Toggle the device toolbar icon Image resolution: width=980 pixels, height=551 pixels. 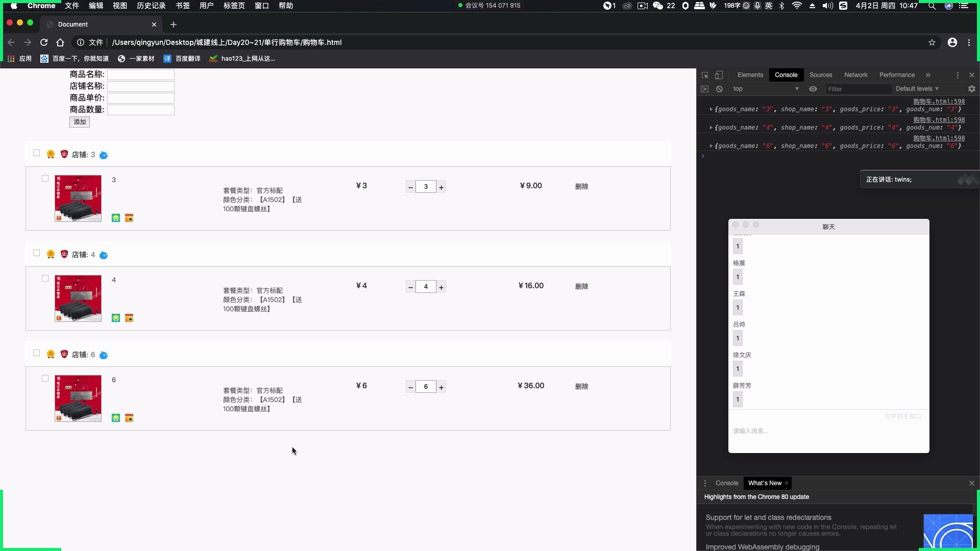(719, 75)
